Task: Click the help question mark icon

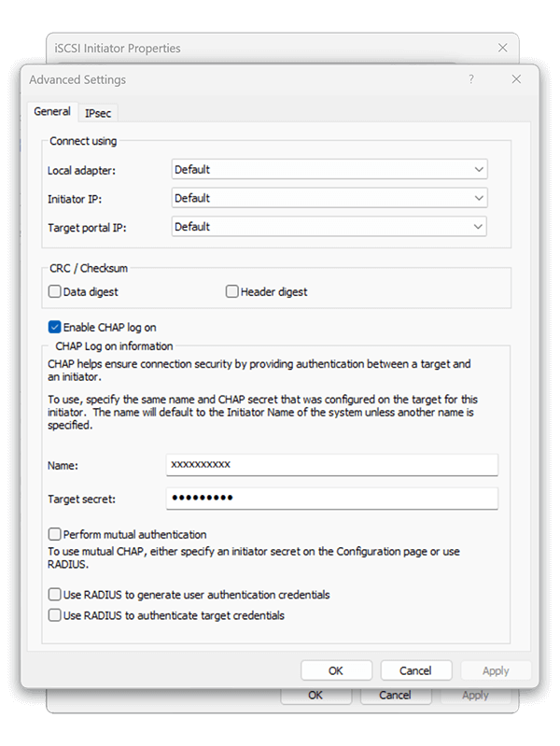Action: pyautogui.click(x=471, y=79)
